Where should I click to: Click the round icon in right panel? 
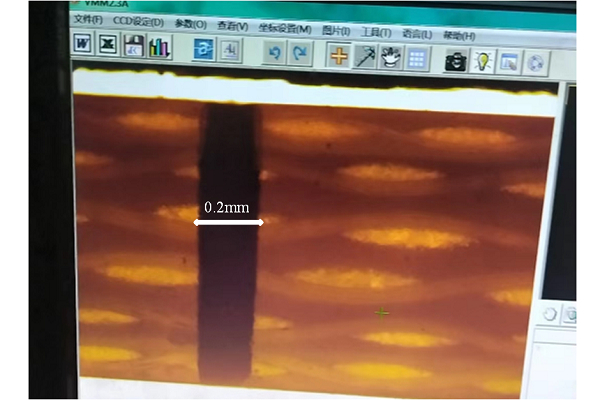pos(549,314)
